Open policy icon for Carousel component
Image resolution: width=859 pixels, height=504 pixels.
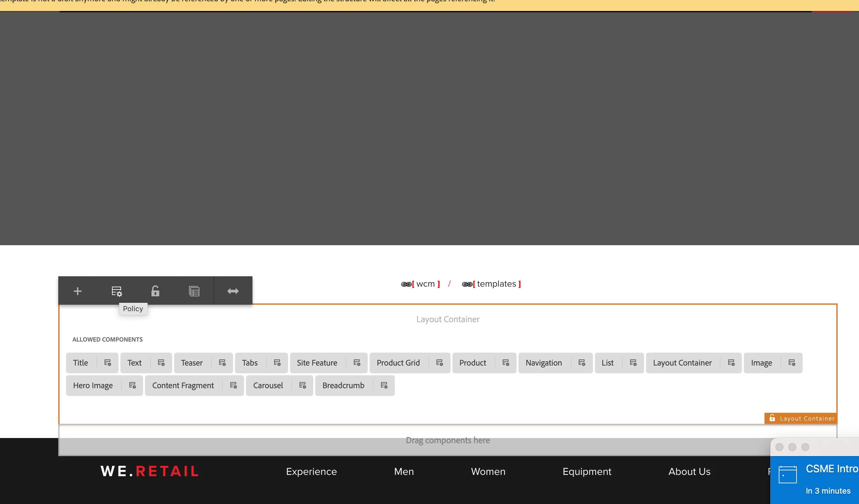coord(302,385)
